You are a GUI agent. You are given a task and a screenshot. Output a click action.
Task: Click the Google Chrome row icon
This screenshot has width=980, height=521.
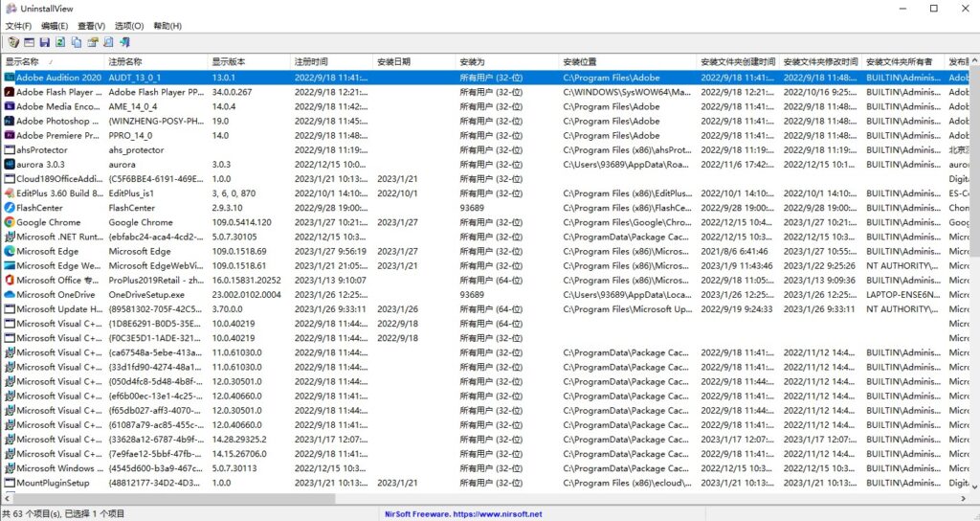pyautogui.click(x=10, y=222)
